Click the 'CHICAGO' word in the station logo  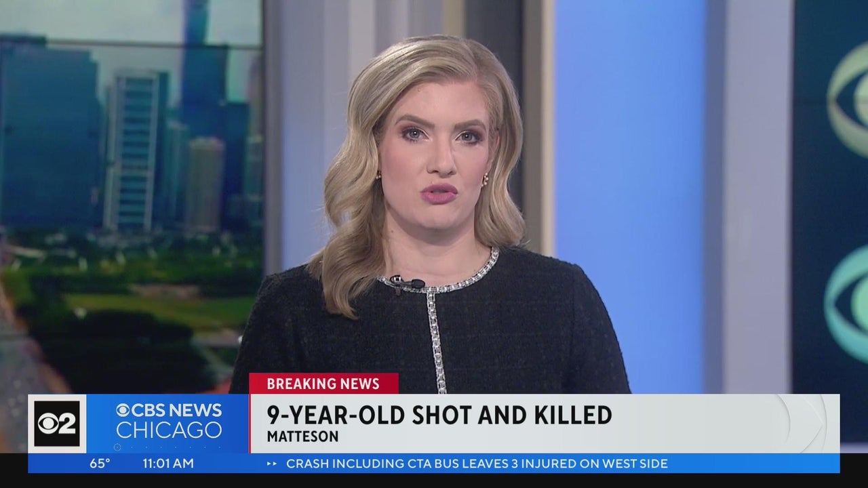pyautogui.click(x=168, y=430)
